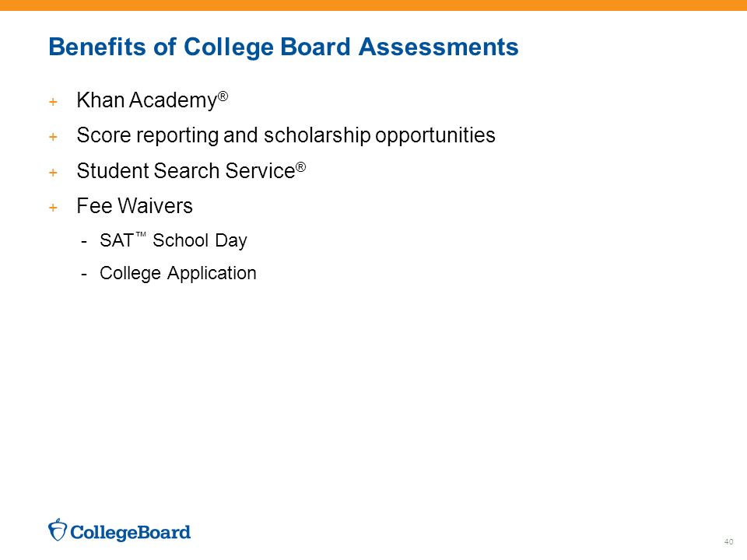The width and height of the screenshot is (747, 560).
Task: Click the orange header bar at top
Action: (x=373, y=5)
